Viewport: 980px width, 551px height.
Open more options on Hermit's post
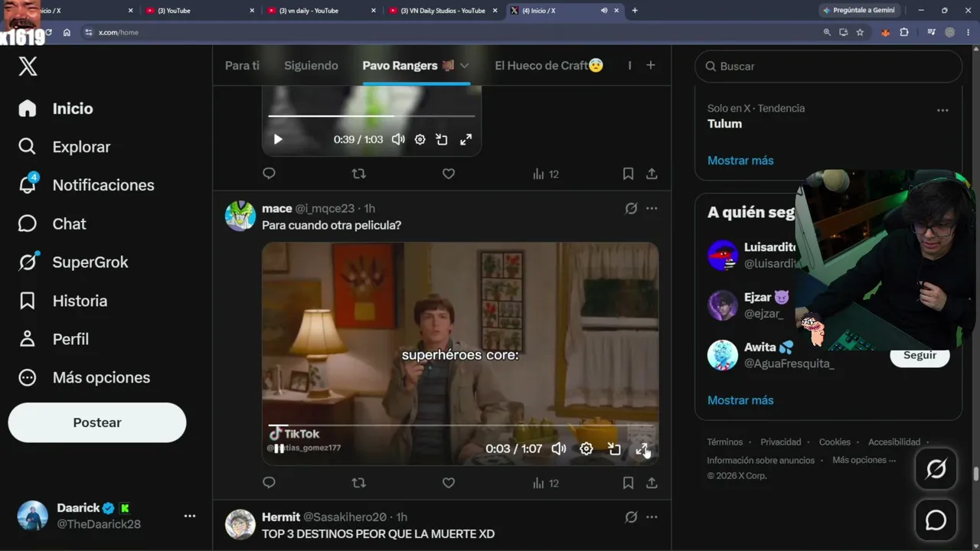652,517
